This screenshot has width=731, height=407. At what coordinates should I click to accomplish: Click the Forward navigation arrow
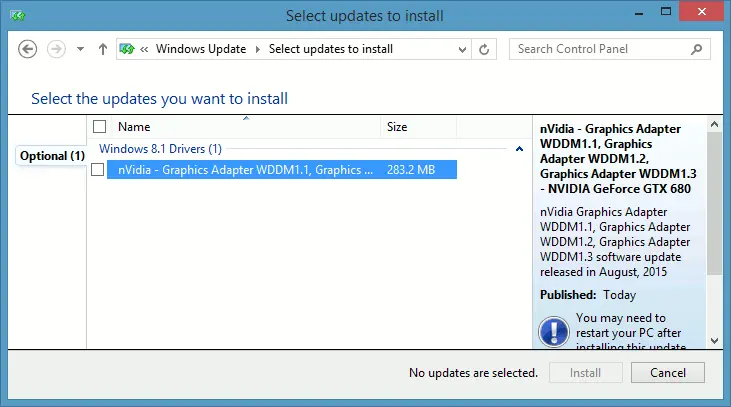[x=56, y=49]
